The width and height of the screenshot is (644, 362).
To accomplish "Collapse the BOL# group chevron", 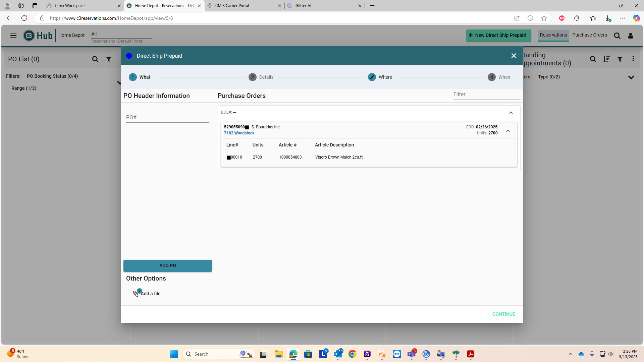I will pos(511,113).
